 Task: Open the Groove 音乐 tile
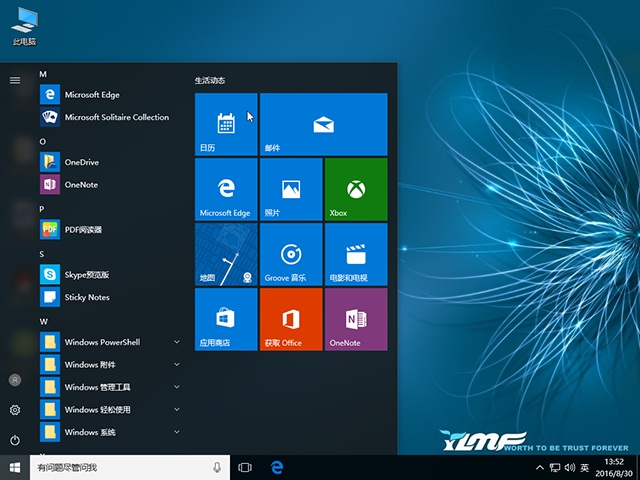tap(290, 254)
